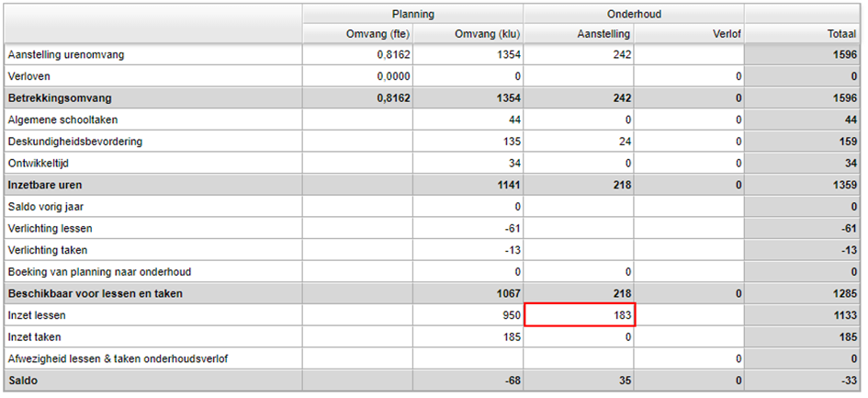Select 0,0000 in Verloven row

(x=392, y=76)
